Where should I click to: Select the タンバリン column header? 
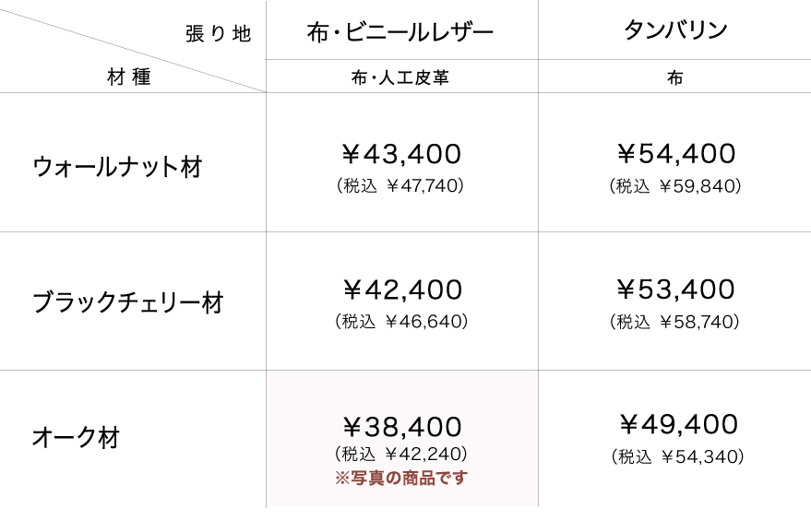[x=675, y=30]
